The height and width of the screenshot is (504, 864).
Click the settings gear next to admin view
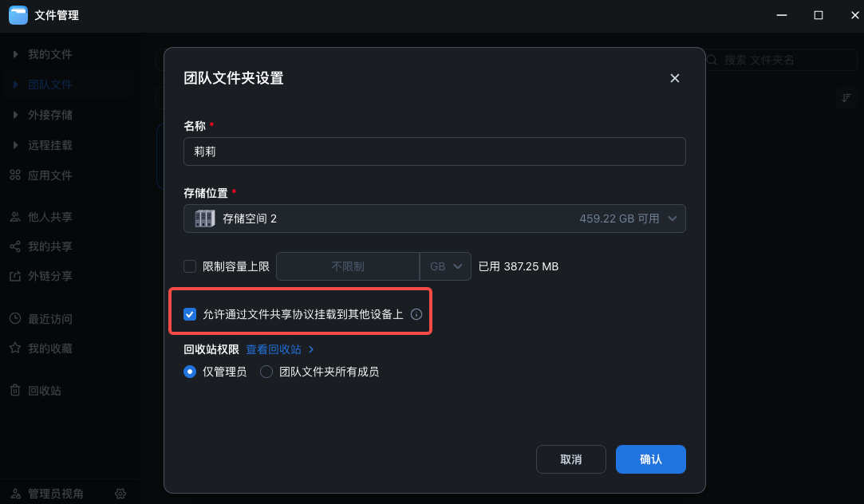tap(120, 494)
